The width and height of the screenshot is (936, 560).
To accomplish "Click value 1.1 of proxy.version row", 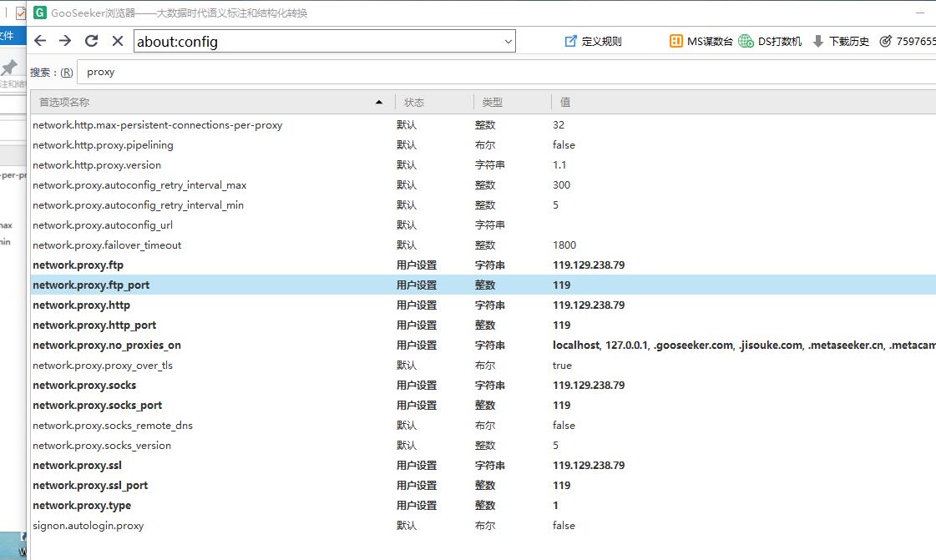I will (559, 165).
